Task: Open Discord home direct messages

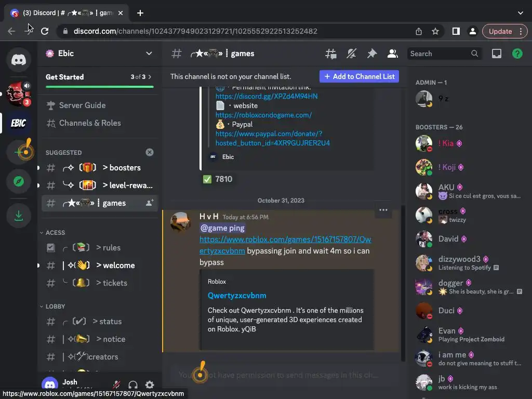Action: [19, 60]
